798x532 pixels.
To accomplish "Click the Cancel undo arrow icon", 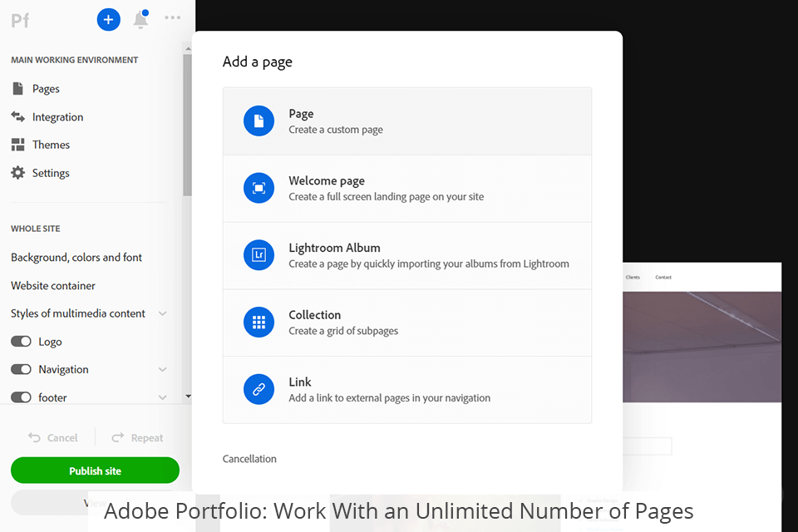I will 34,437.
